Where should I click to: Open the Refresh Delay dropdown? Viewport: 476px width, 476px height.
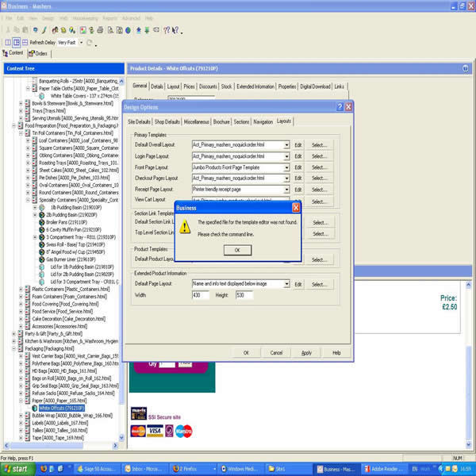[x=80, y=43]
